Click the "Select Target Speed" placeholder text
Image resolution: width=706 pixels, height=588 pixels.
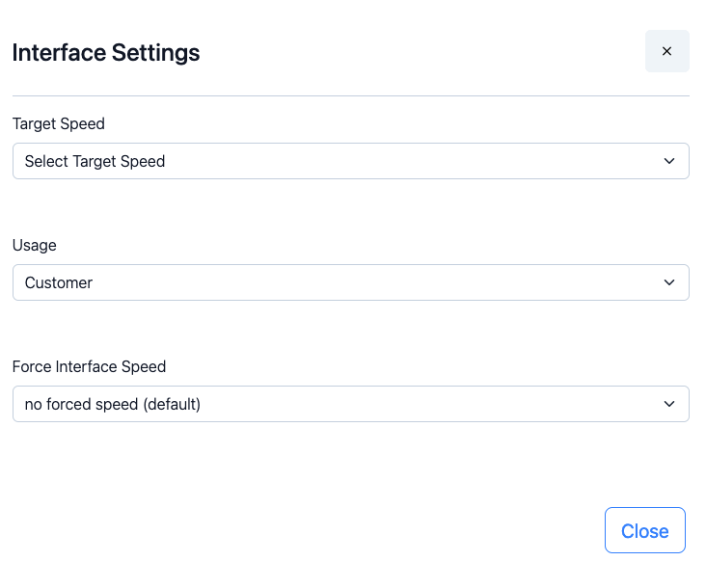pos(95,161)
